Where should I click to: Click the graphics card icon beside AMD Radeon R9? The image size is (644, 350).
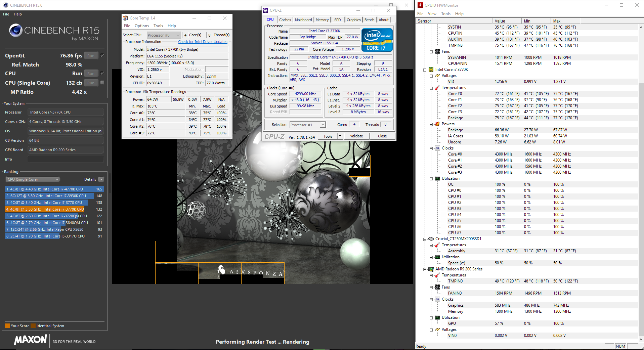[431, 269]
